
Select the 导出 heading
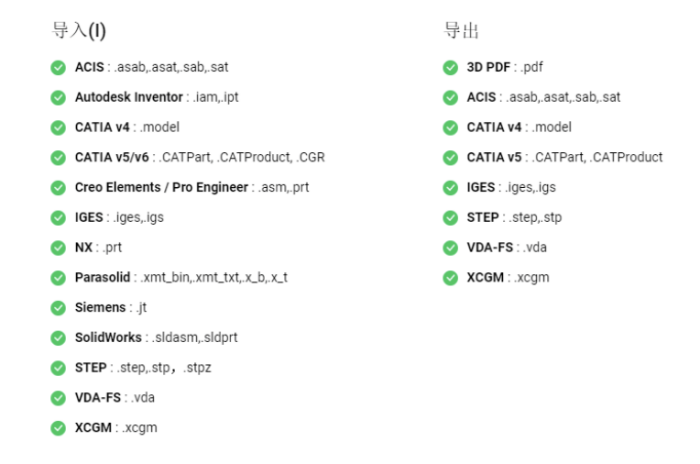coord(461,30)
